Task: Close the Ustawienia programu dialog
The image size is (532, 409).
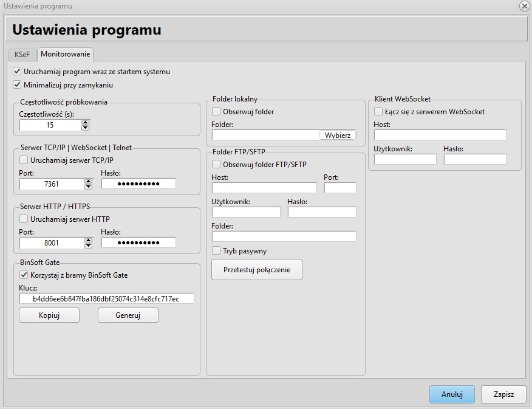Action: point(524,6)
